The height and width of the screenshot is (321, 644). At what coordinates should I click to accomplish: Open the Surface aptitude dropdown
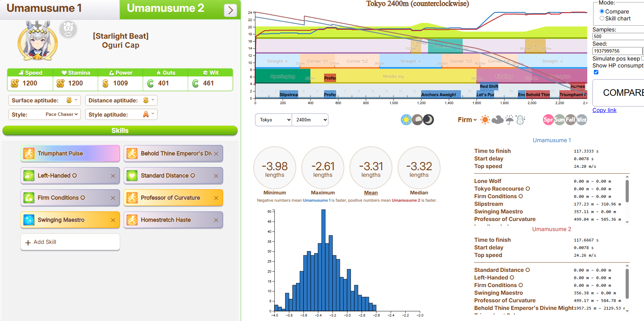pos(44,100)
